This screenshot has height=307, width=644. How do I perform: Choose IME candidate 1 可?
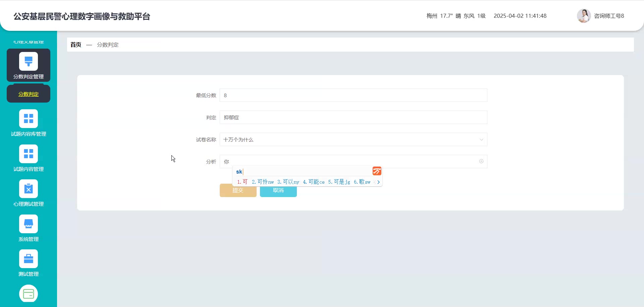pos(242,182)
